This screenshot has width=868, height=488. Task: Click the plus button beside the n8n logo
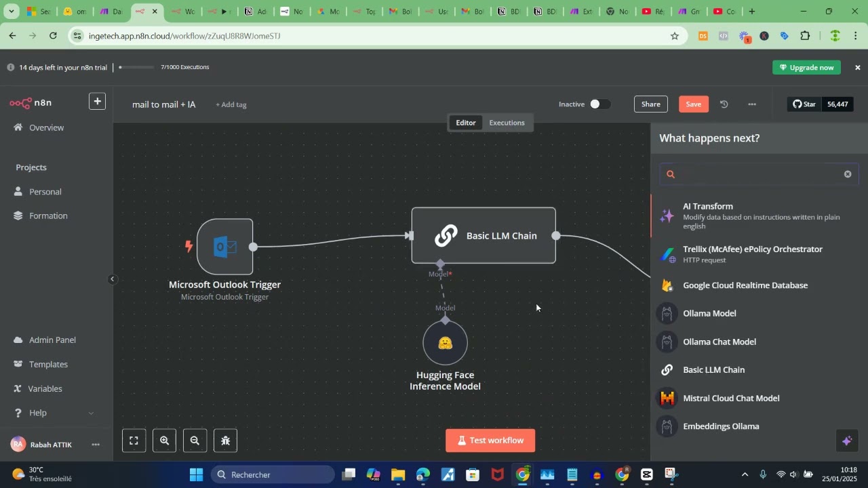(98, 102)
